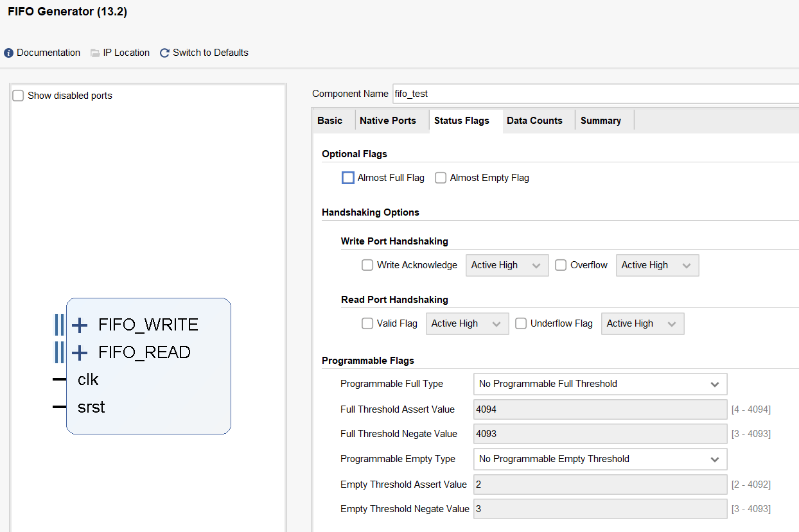This screenshot has height=532, width=799.
Task: Switch to the Native Ports tab
Action: 388,121
